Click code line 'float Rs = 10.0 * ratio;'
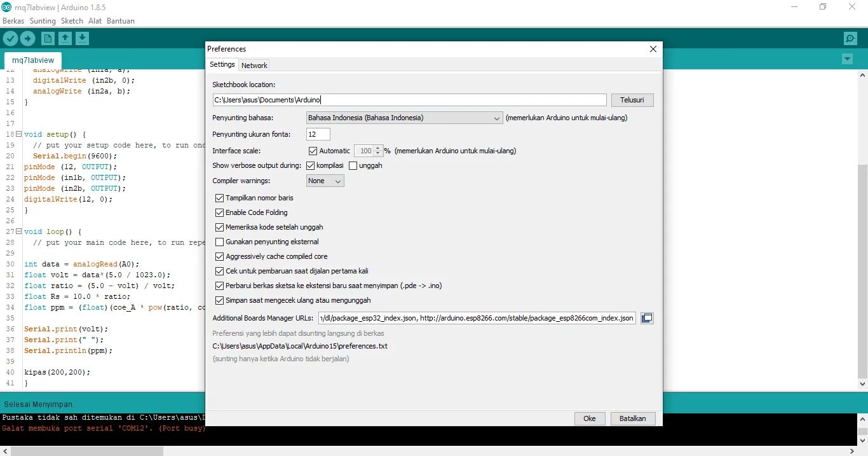Viewport: 868px width, 456px height. (77, 296)
